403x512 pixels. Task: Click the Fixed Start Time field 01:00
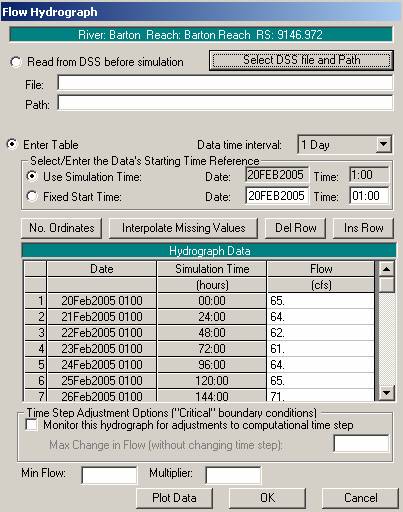click(x=369, y=196)
